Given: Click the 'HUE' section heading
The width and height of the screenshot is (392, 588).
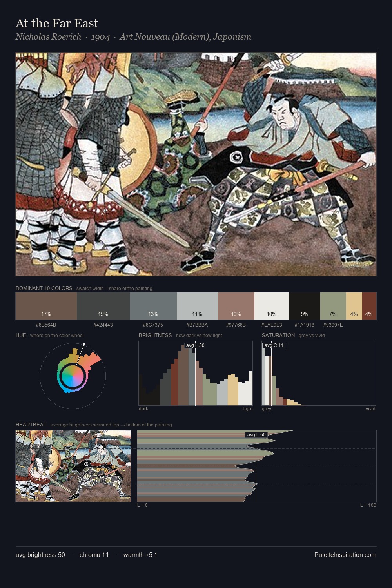Looking at the screenshot, I should click(21, 335).
